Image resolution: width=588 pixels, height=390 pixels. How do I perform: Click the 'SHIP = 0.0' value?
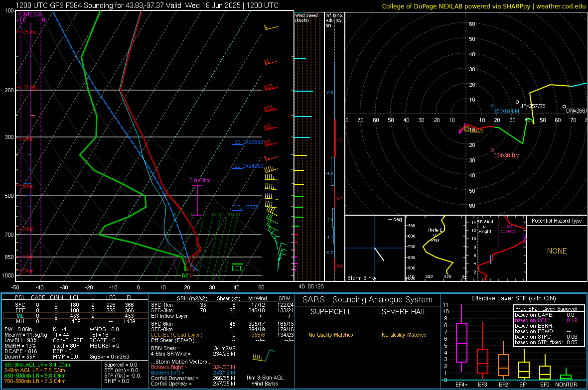click(x=117, y=381)
